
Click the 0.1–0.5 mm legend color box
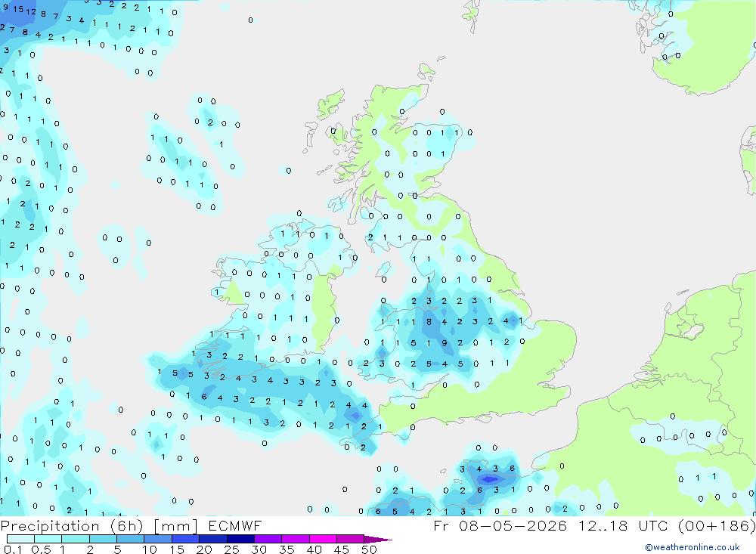click(20, 539)
